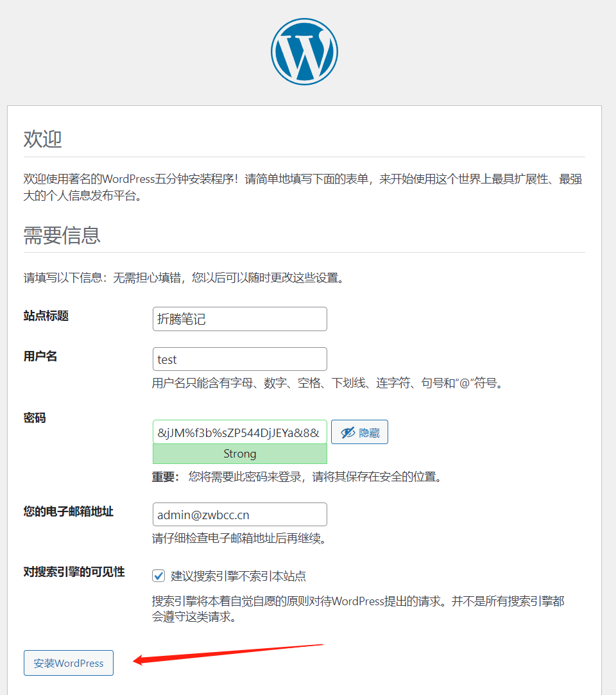Click the 站点标题 input field

click(240, 319)
